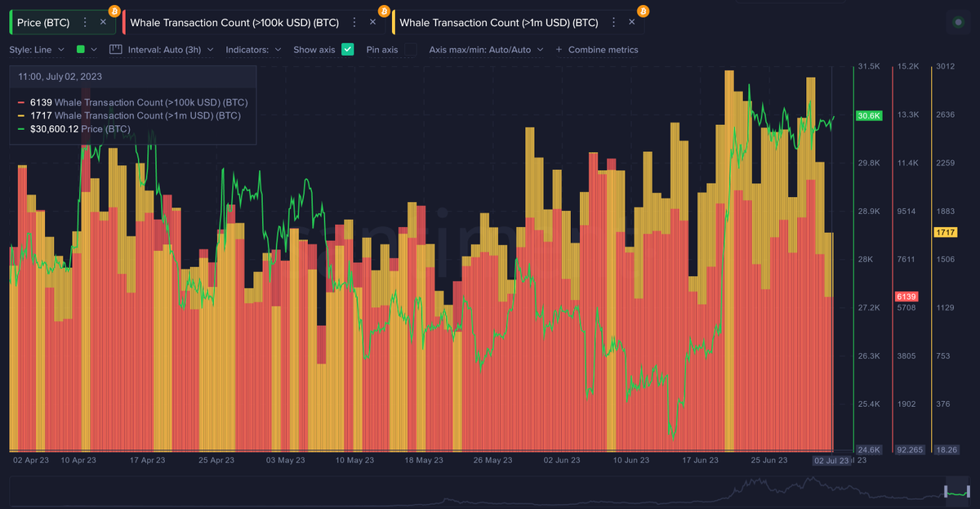Click the $30,600.12 Price (BTC) tooltip row
Image resolution: width=980 pixels, height=509 pixels.
coord(73,129)
